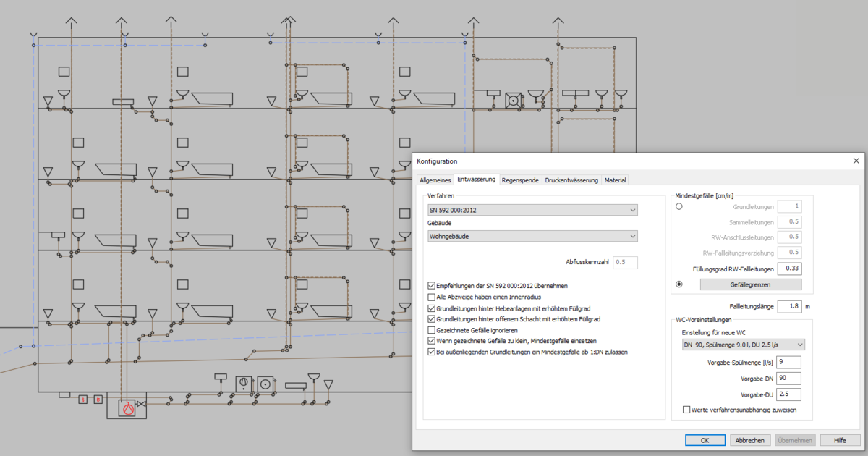
Task: Confirm the dialog with OK
Action: (x=705, y=440)
